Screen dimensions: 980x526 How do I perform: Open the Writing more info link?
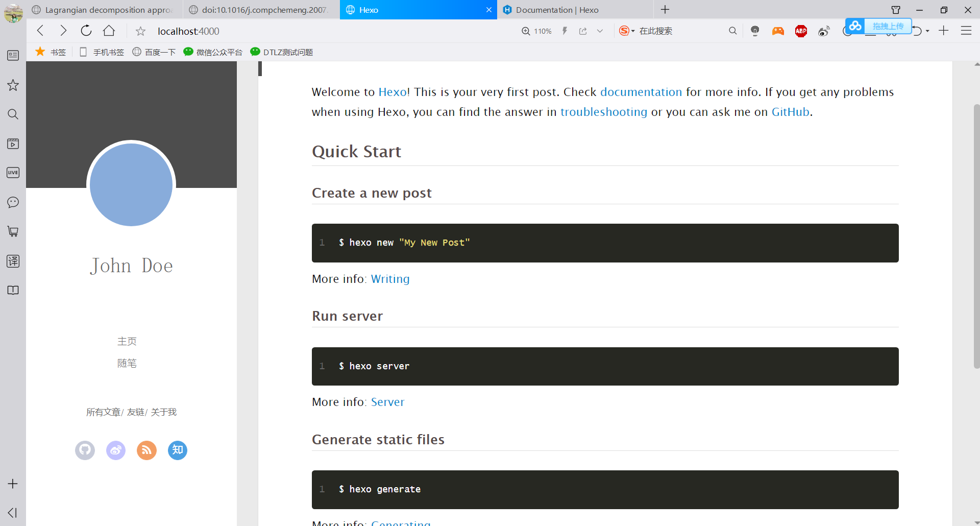390,279
